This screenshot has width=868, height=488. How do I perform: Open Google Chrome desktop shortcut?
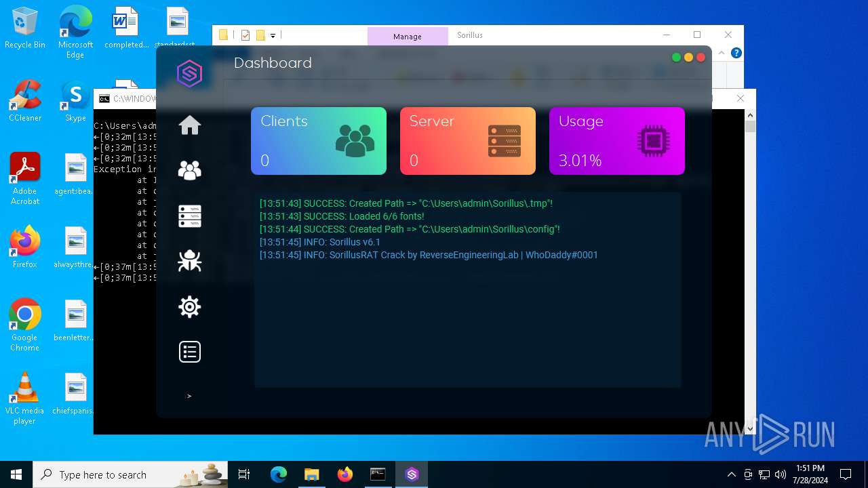click(25, 325)
